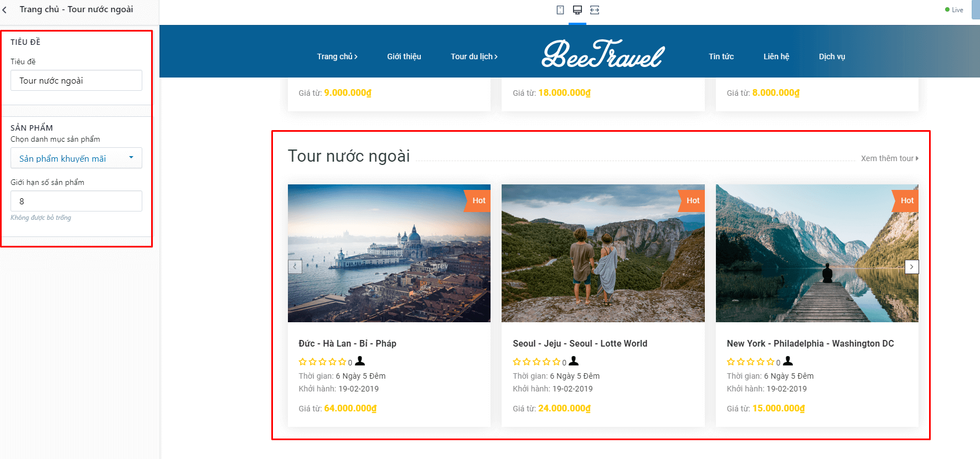This screenshot has width=980, height=459.
Task: Switch to full-width preview icon
Action: 595,10
